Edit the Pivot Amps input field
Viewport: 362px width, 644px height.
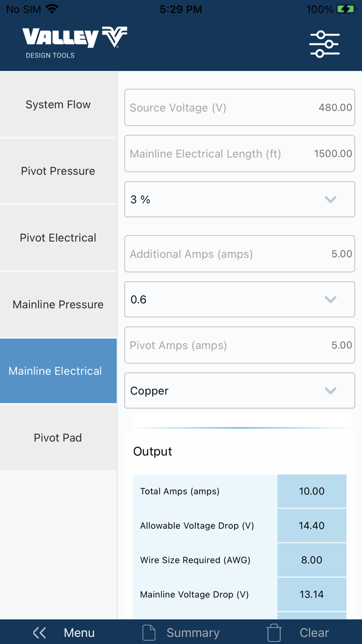[x=239, y=345]
